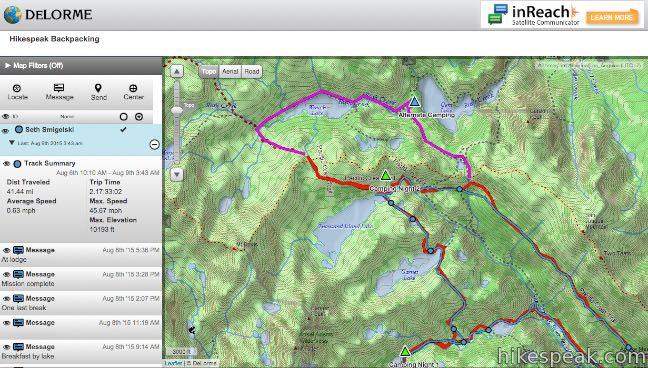Screen dimensions: 648x368
Task: Switch map to Road view
Action: coord(252,72)
